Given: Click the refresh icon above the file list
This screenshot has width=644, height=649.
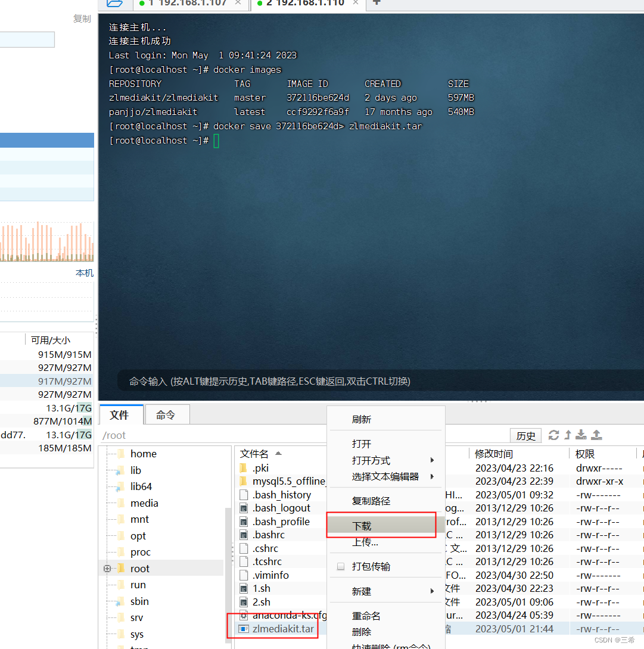Looking at the screenshot, I should tap(554, 435).
